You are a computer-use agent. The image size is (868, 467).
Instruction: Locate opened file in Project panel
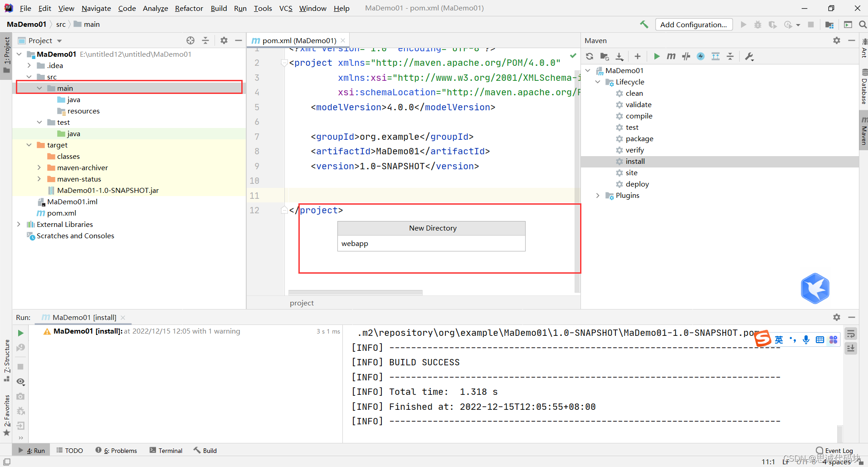pos(190,40)
